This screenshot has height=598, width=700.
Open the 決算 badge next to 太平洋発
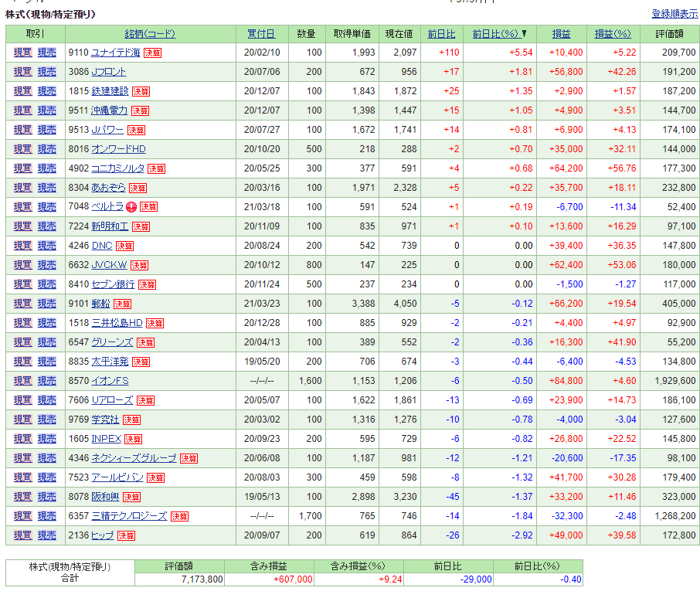141,362
